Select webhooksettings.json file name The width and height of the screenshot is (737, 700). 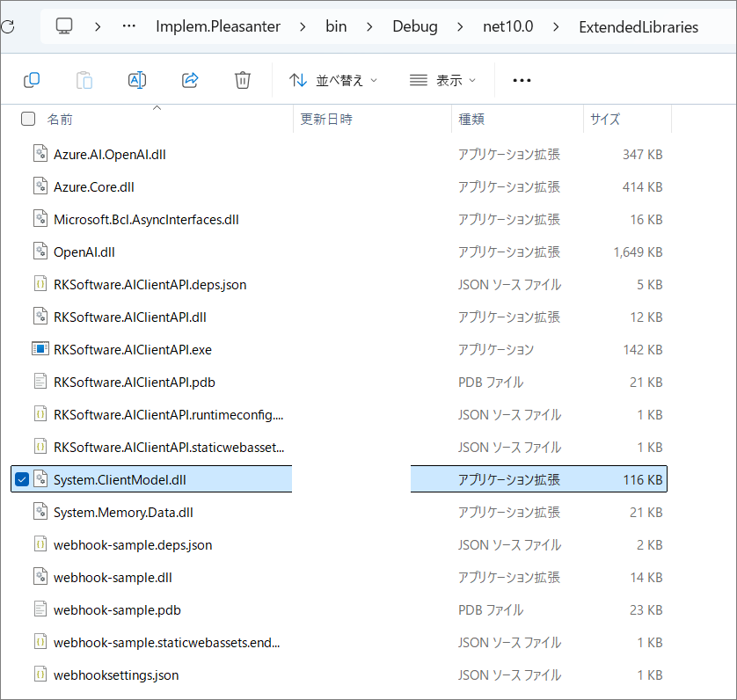116,675
